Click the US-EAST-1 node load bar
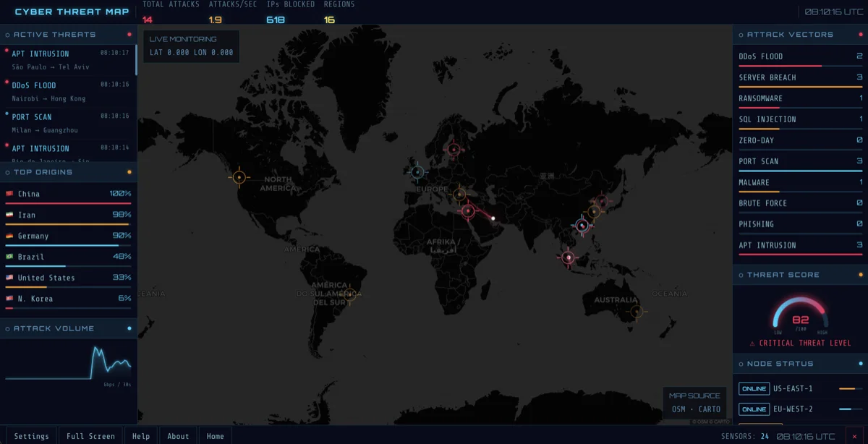Screen dimensions: 868x444 click(850, 389)
